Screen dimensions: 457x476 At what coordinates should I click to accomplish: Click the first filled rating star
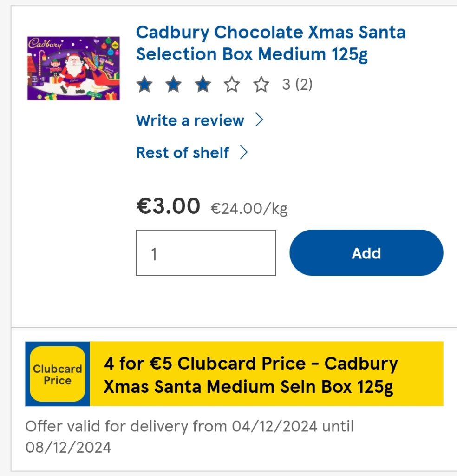click(144, 85)
